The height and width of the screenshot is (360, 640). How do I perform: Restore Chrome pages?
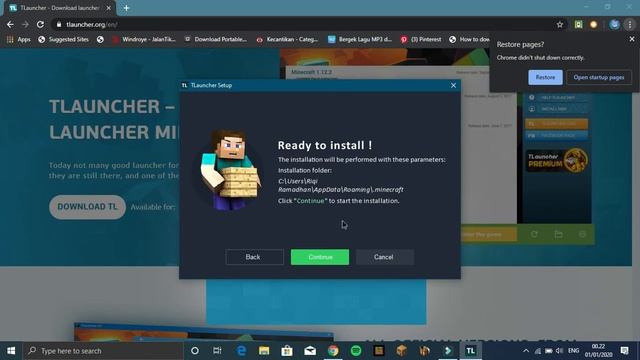pyautogui.click(x=545, y=77)
